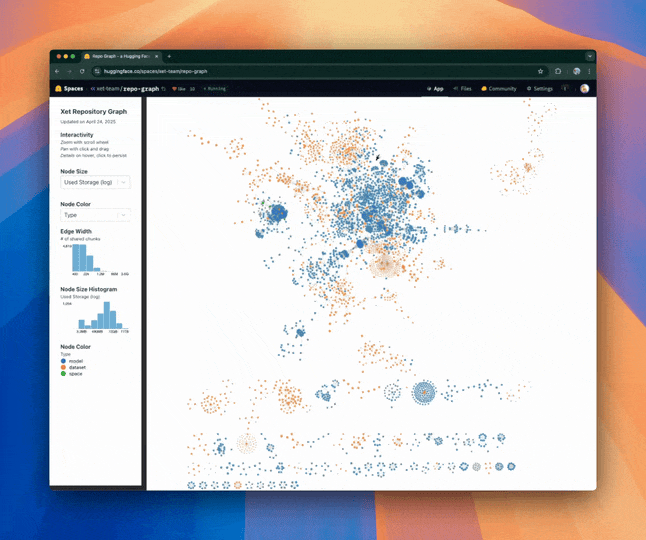Click the orange dataset legend swatch

pos(63,367)
